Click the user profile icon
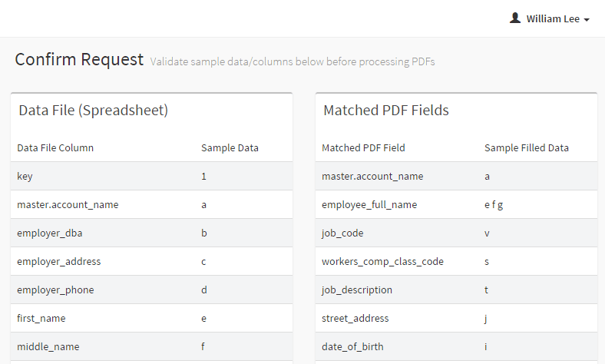The width and height of the screenshot is (605, 364). pos(515,18)
